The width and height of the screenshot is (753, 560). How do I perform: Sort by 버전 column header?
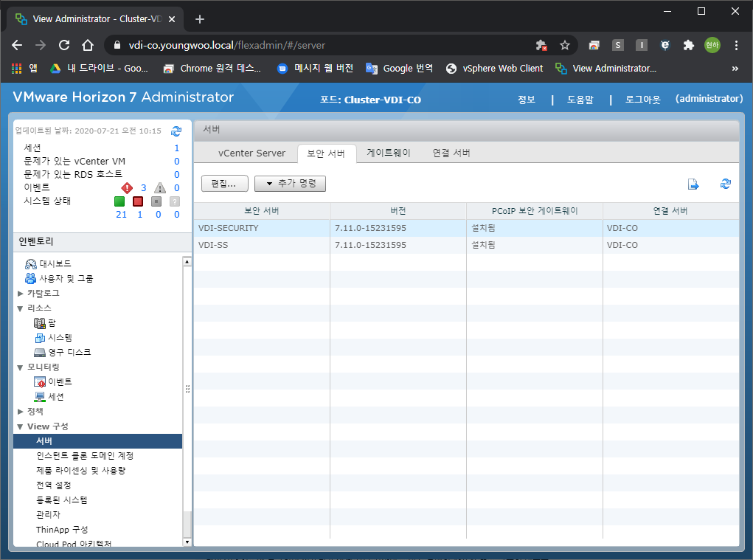click(398, 211)
